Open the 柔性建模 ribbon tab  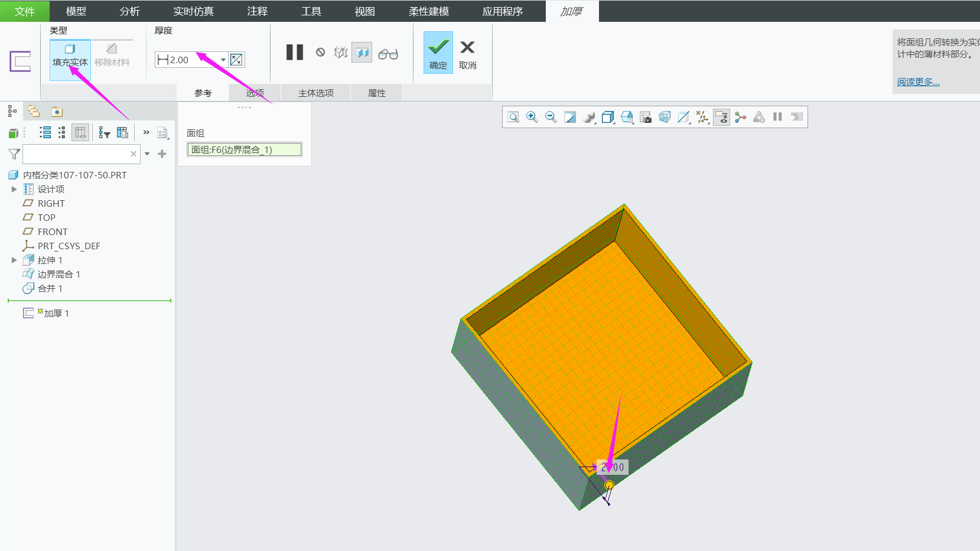428,11
